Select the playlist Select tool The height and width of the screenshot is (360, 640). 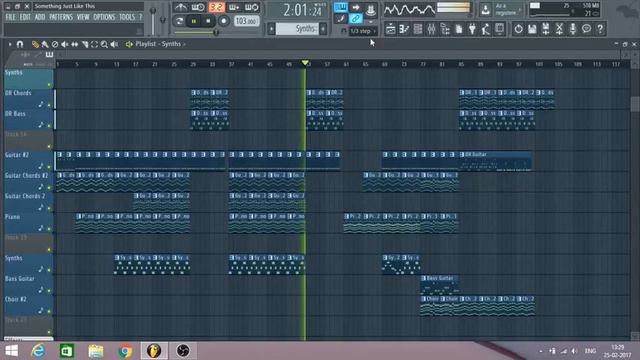coord(94,44)
